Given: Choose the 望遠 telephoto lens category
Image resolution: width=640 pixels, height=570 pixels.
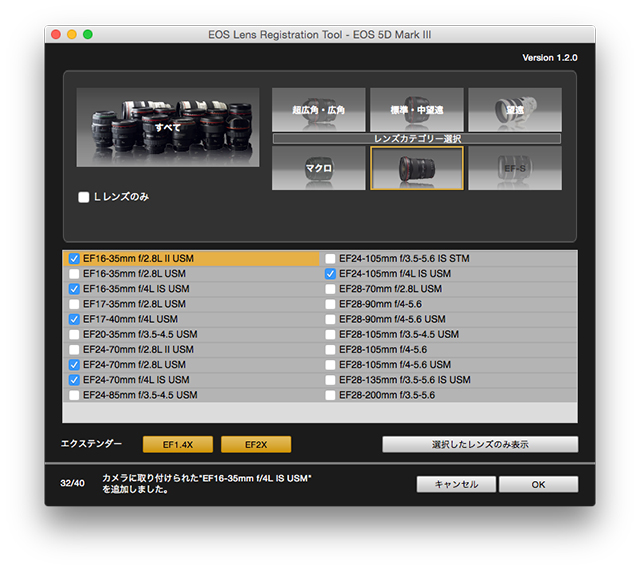Looking at the screenshot, I should tap(515, 109).
